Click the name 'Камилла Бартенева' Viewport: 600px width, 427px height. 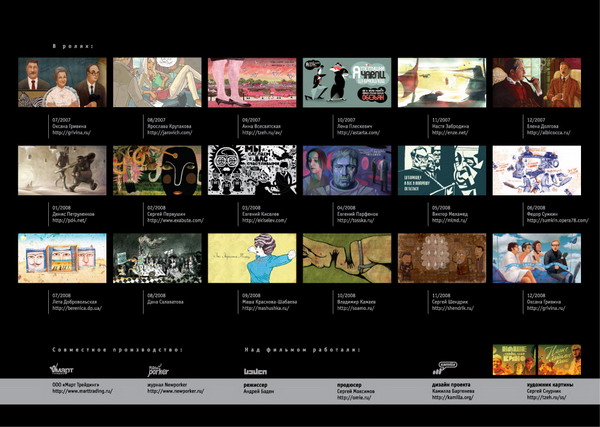tap(453, 391)
